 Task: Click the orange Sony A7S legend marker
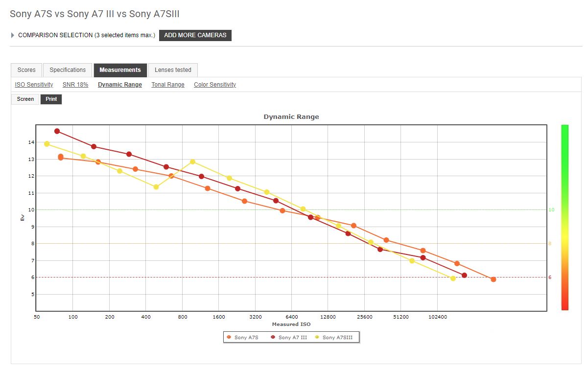coord(229,337)
